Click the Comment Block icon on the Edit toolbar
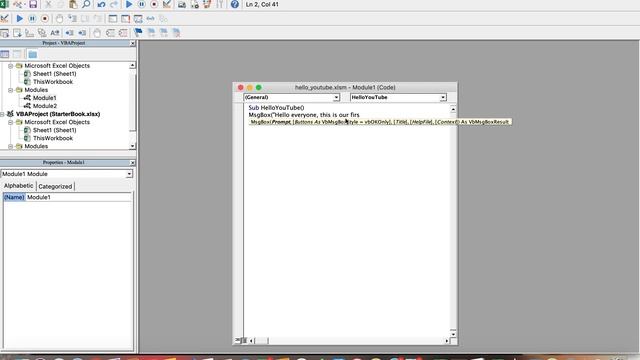The height and width of the screenshot is (360, 640). (110, 33)
